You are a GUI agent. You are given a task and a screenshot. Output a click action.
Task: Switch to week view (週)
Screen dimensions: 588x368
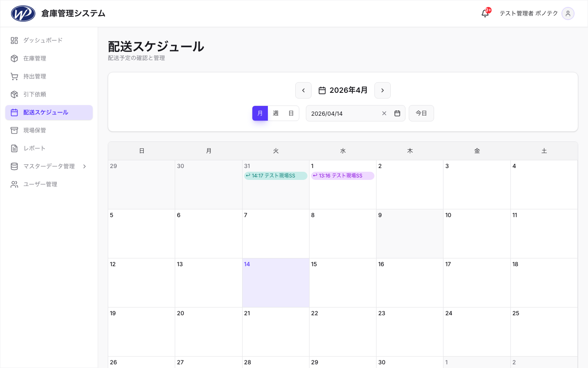tap(276, 113)
